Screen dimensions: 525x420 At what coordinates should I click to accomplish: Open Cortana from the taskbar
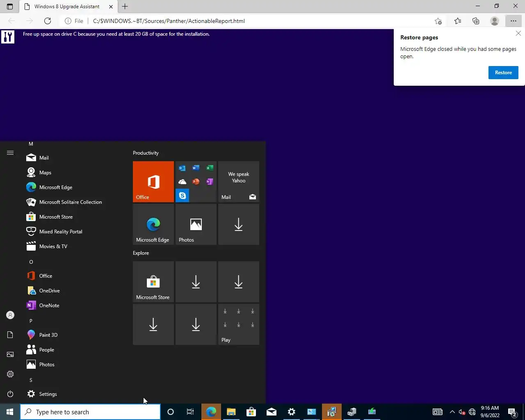(x=171, y=412)
